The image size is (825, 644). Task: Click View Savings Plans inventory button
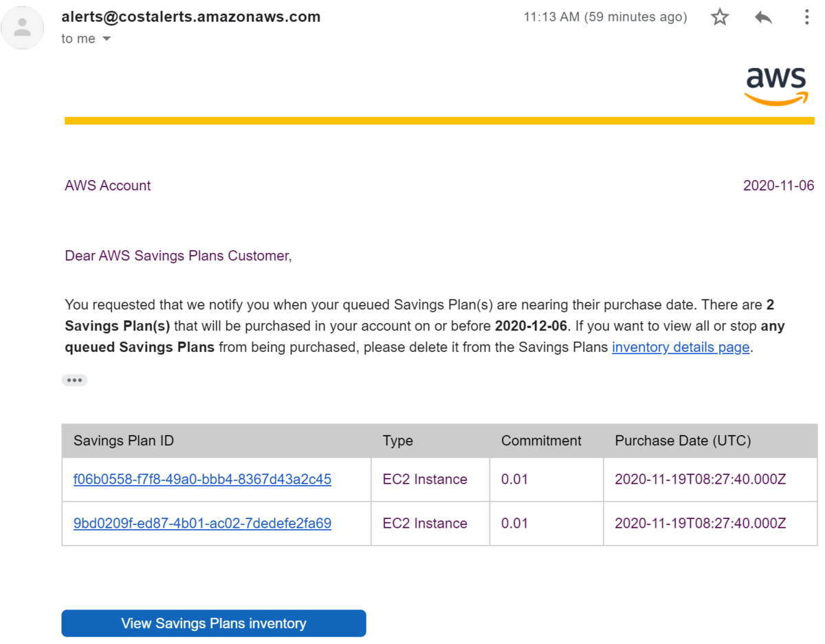tap(214, 623)
